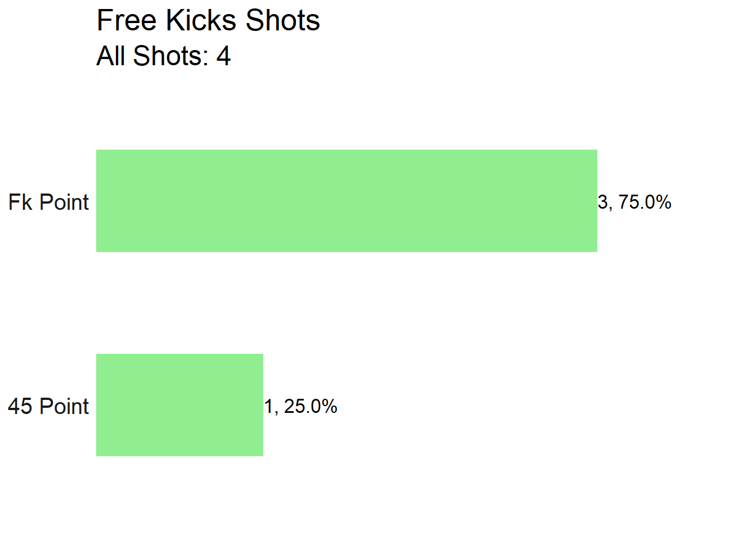Click the word "Free" in the title
This screenshot has width=756, height=540.
pos(127,21)
